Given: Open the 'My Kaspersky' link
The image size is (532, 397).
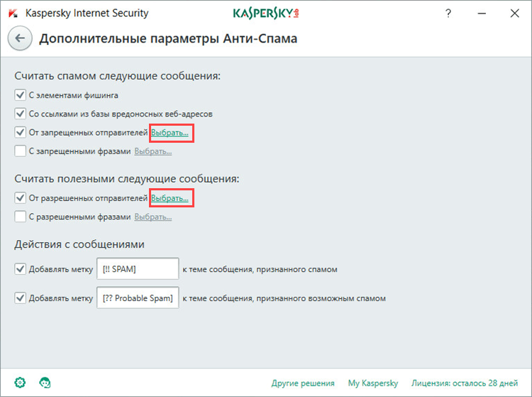Looking at the screenshot, I should point(373,383).
